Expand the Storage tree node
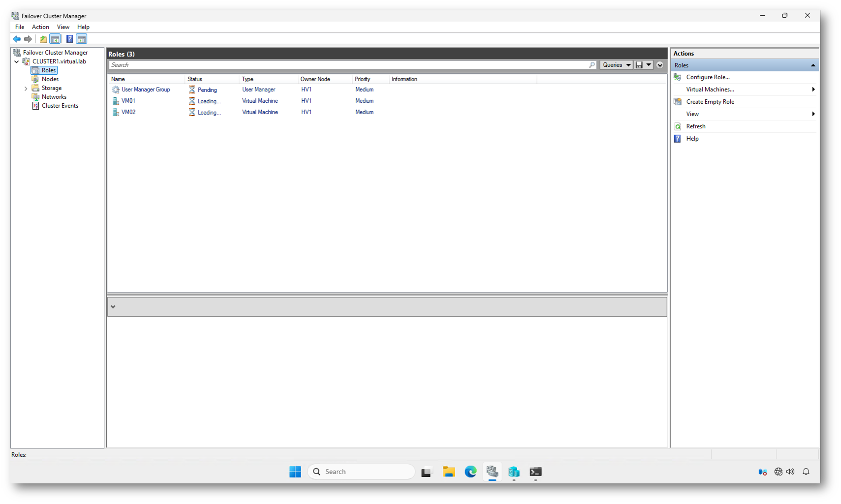This screenshot has width=841, height=504. (26, 89)
